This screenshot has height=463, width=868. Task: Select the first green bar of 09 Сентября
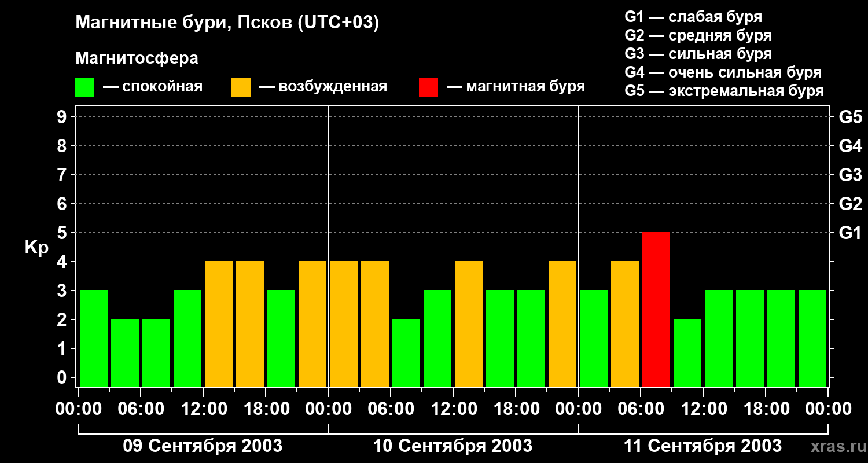94,338
